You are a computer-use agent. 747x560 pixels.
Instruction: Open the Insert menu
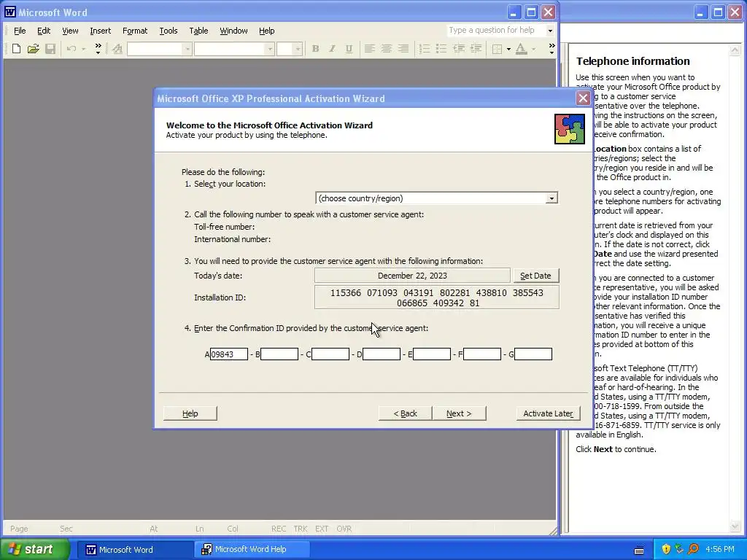[100, 31]
